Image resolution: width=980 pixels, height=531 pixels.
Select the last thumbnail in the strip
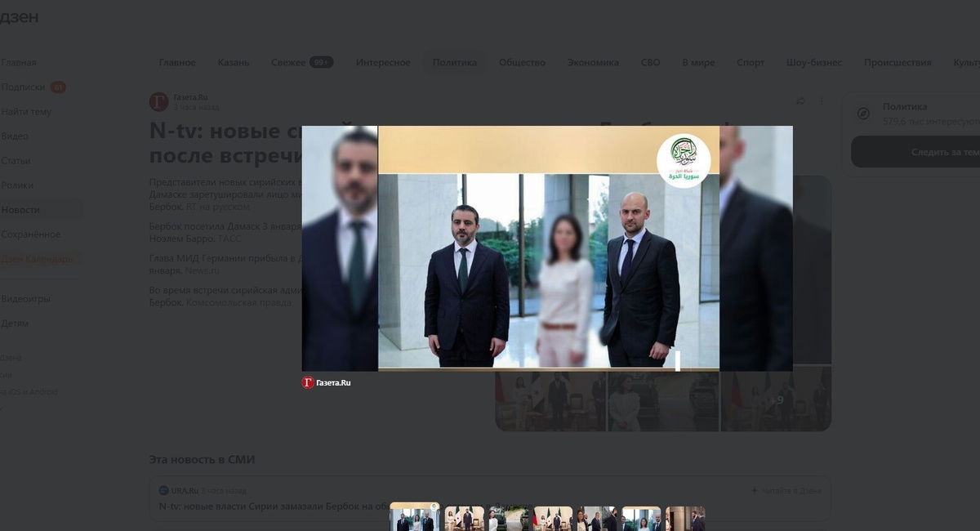[x=685, y=519]
